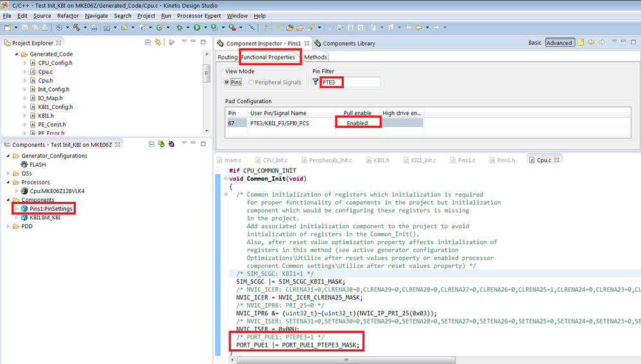The image size is (641, 364).
Task: Click the Open Type folder icon in toolbar
Action: tap(290, 28)
